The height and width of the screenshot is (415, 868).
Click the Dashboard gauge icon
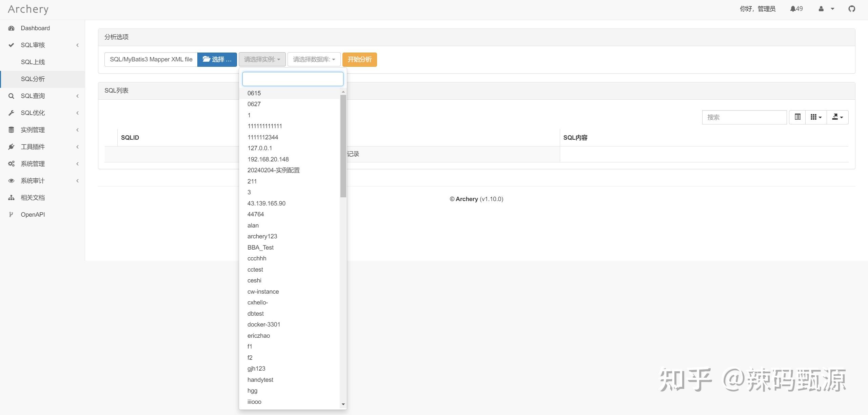[x=11, y=28]
